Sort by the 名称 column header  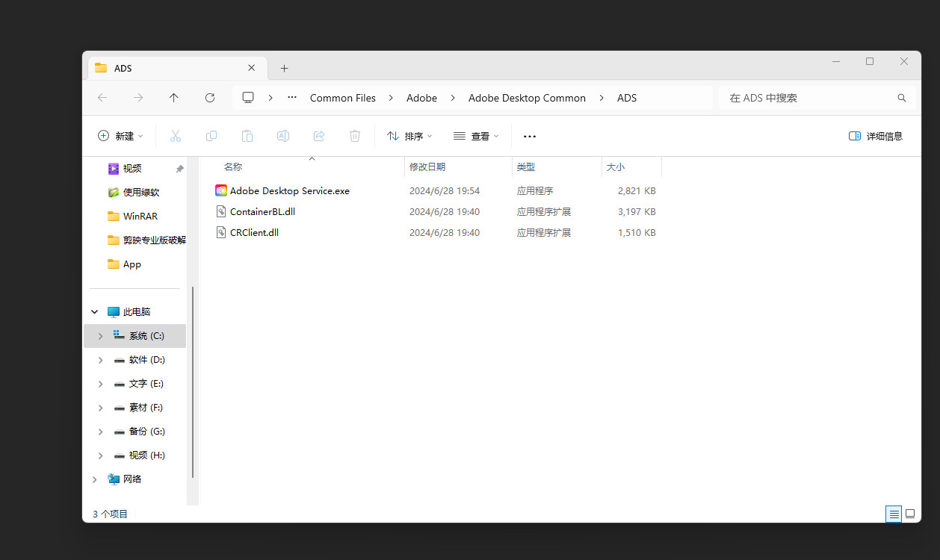tap(233, 167)
